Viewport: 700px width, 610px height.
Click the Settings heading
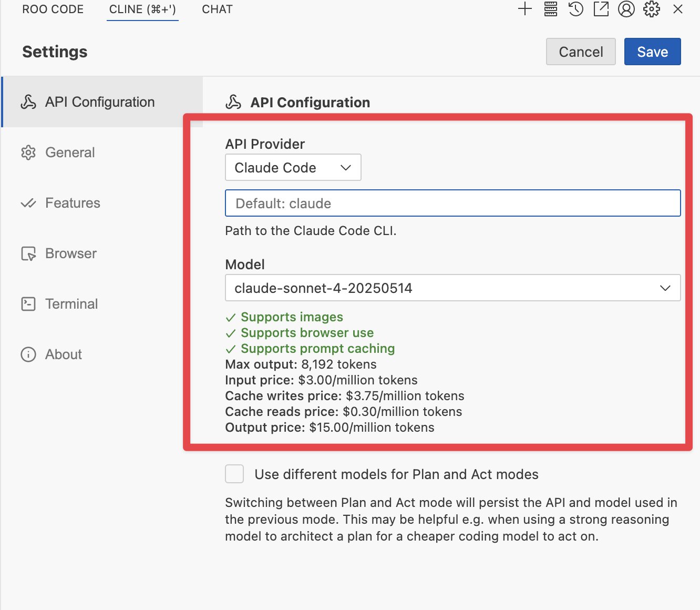tap(55, 52)
